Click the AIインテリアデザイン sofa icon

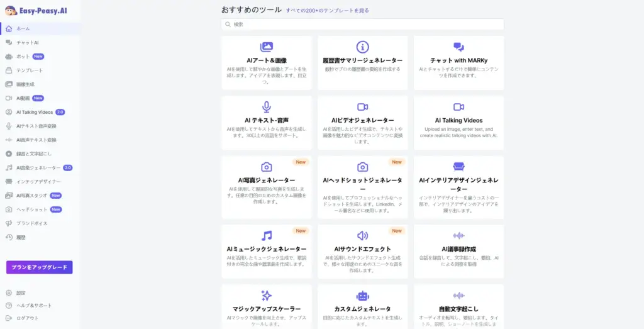(x=458, y=167)
